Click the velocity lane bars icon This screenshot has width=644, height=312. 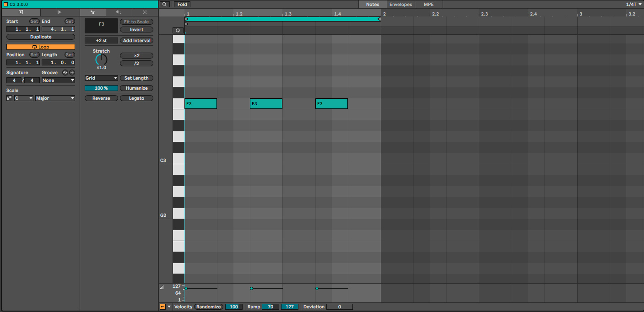click(162, 287)
